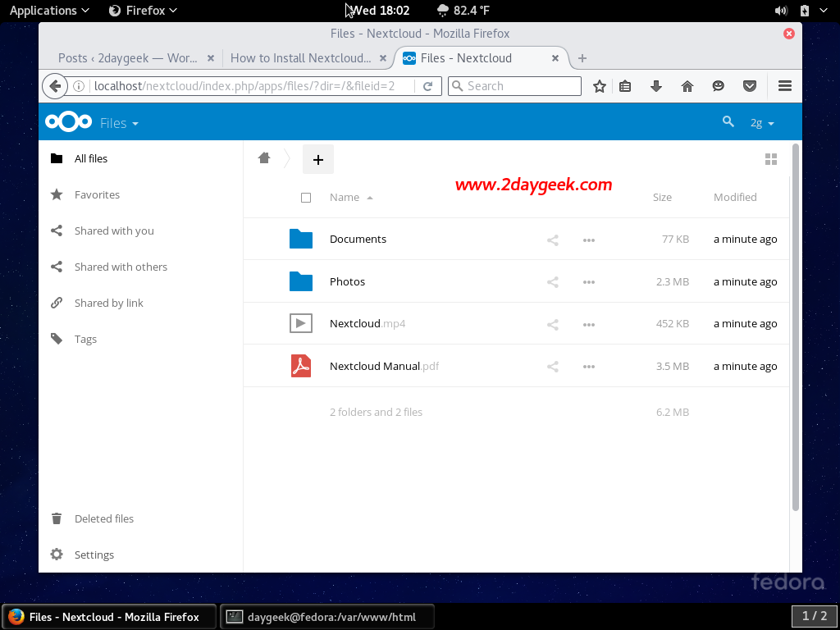
Task: Open the 2g user menu
Action: [x=762, y=123]
